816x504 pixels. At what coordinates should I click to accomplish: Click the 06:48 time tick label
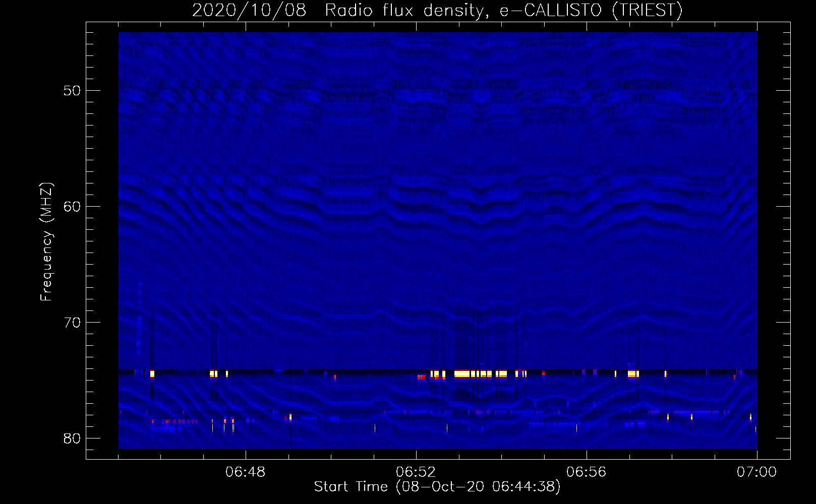pyautogui.click(x=246, y=472)
